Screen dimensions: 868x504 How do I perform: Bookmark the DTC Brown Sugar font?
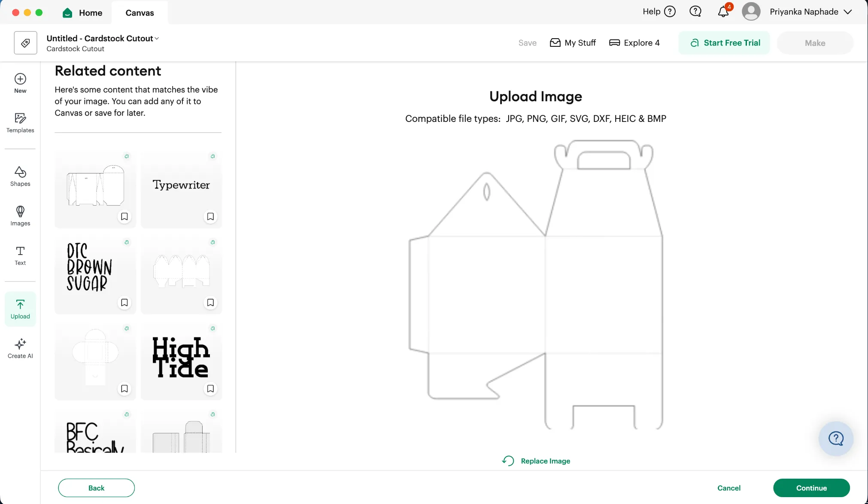(124, 303)
